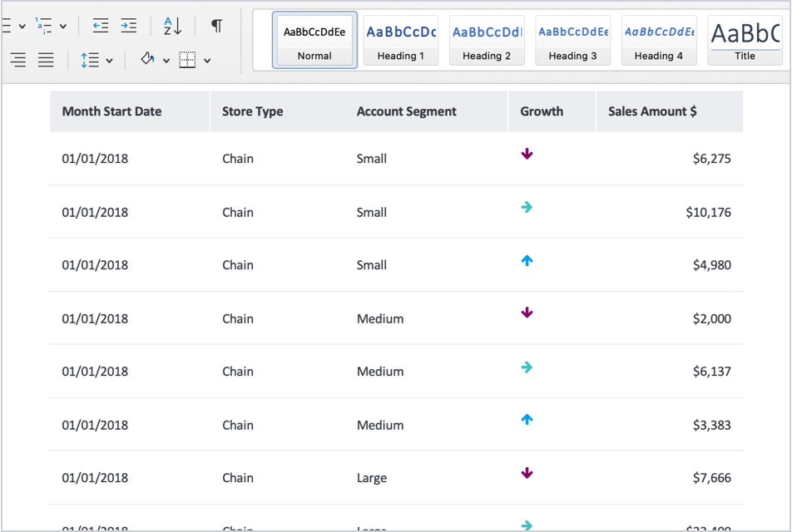Viewport: 792px width, 532px height.
Task: Apply the Title style
Action: click(745, 39)
